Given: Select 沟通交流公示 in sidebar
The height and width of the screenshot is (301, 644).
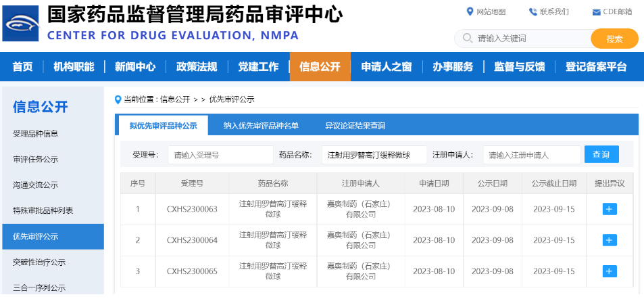Looking at the screenshot, I should [x=35, y=185].
